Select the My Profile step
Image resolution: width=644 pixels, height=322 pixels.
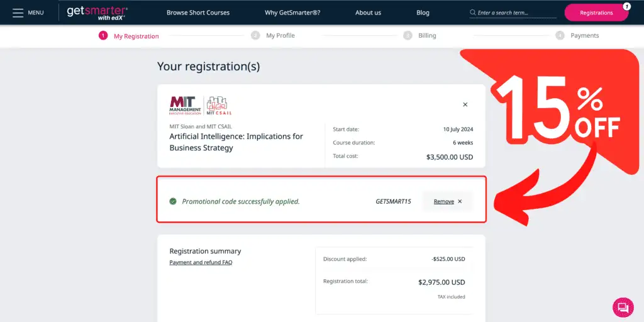point(273,36)
